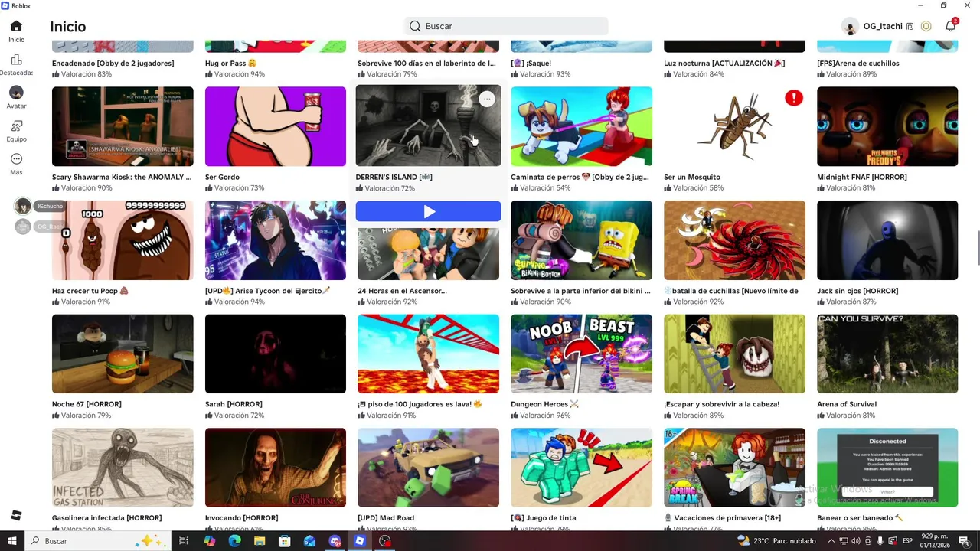The width and height of the screenshot is (980, 551).
Task: Open the Más menu icon
Action: pos(16,159)
